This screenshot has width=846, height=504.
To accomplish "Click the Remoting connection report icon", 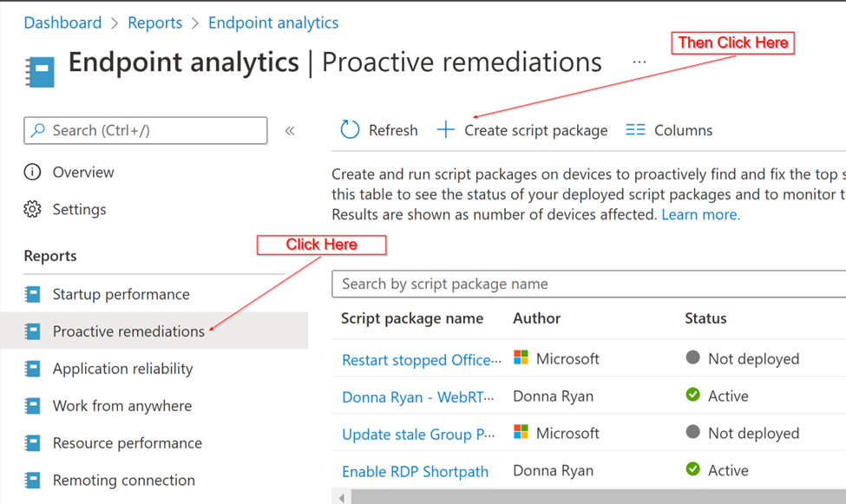I will click(32, 480).
